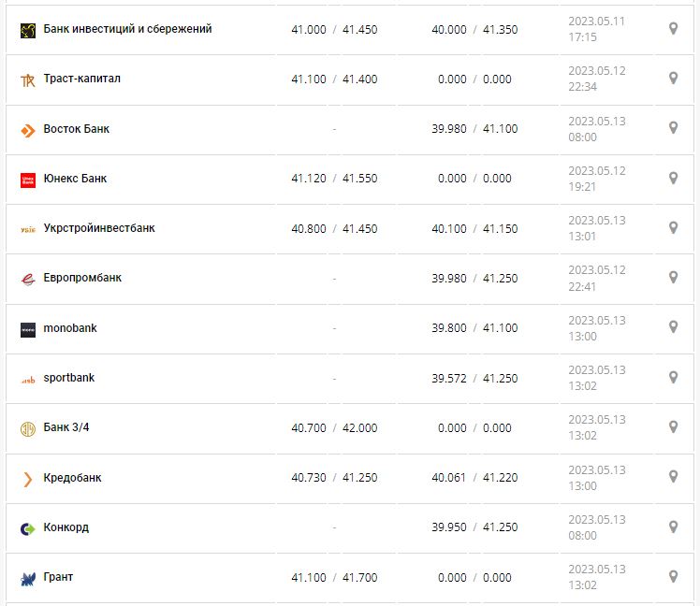Click the map pin for Восток Банк

[673, 128]
